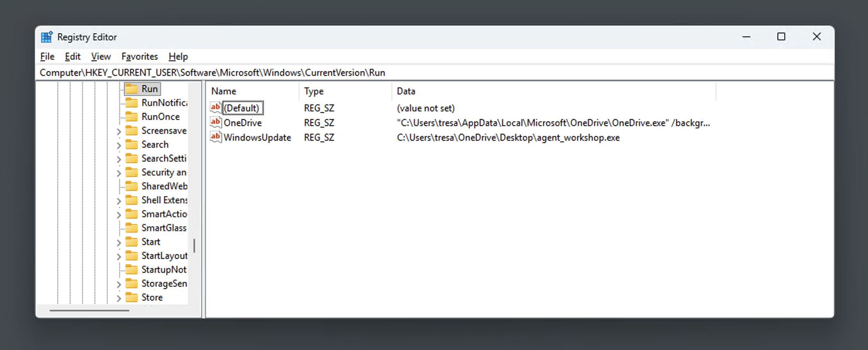
Task: Expand the SmartActionPlatform key
Action: (119, 215)
